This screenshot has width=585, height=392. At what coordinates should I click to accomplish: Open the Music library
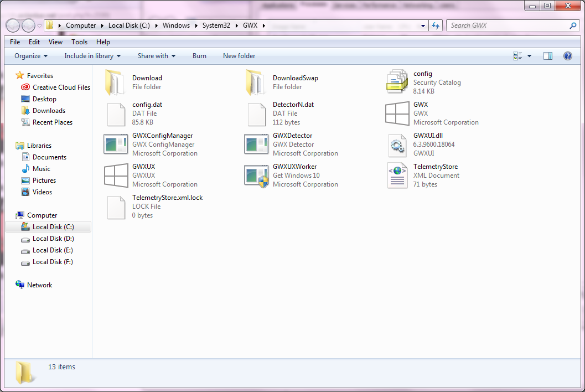coord(36,169)
